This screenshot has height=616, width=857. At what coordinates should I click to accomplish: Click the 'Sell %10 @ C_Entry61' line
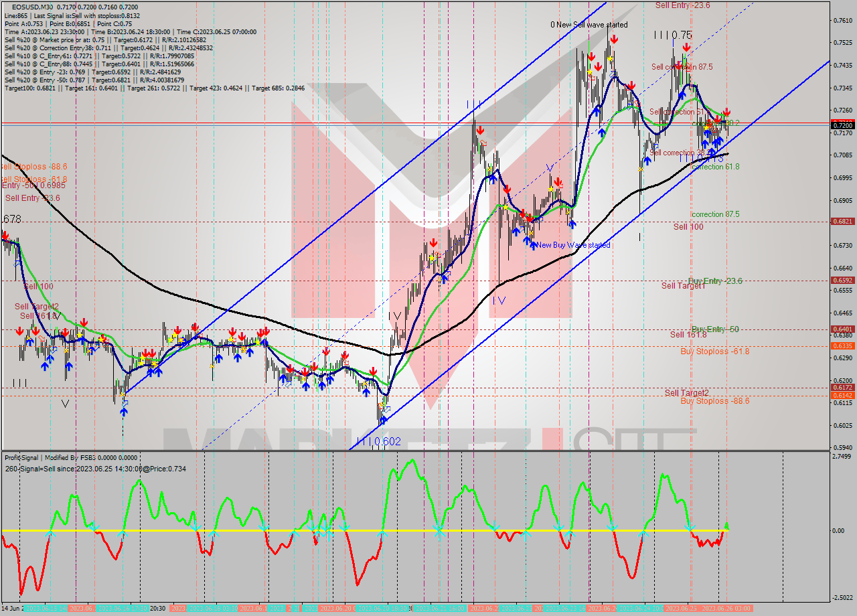click(99, 56)
